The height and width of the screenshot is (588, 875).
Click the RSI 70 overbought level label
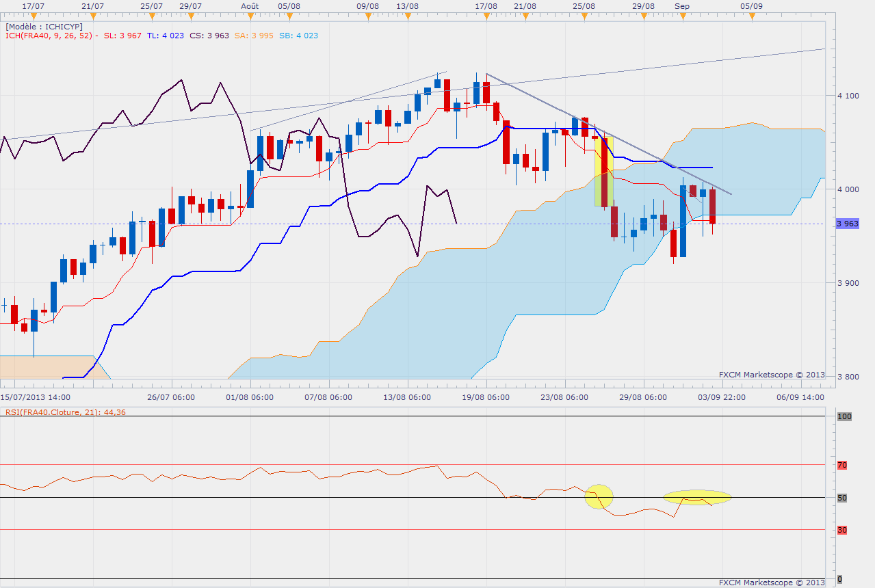coord(842,465)
